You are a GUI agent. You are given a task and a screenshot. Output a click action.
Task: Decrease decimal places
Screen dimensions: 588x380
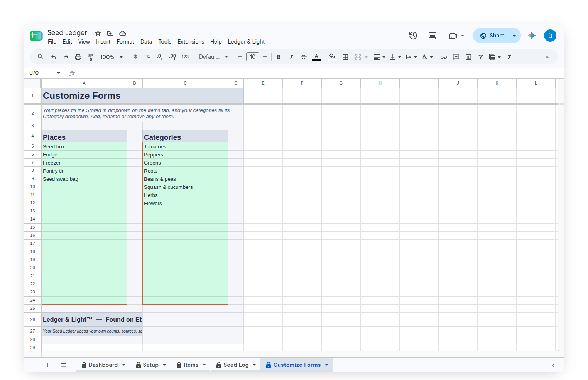point(160,57)
